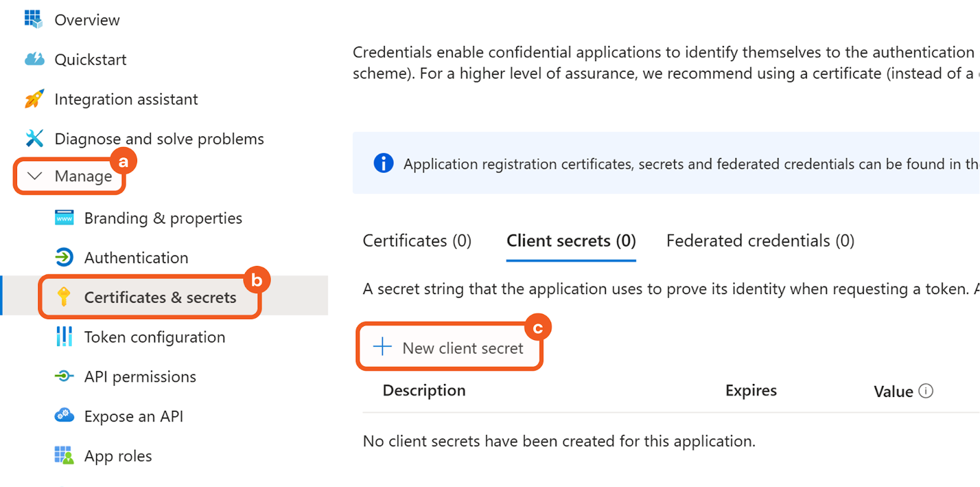Click the Integration assistant rocket icon

34,99
